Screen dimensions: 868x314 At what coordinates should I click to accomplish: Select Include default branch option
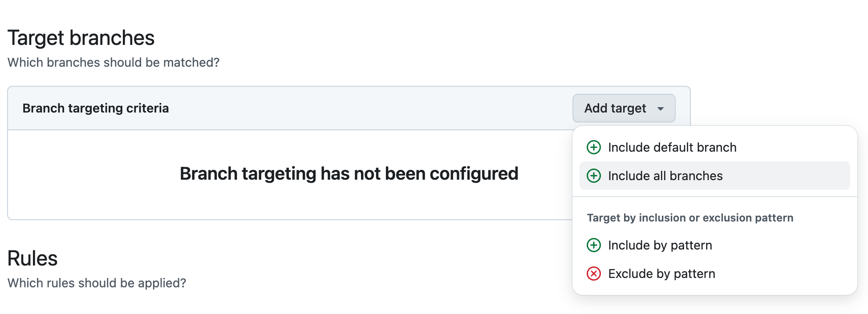pyautogui.click(x=714, y=147)
